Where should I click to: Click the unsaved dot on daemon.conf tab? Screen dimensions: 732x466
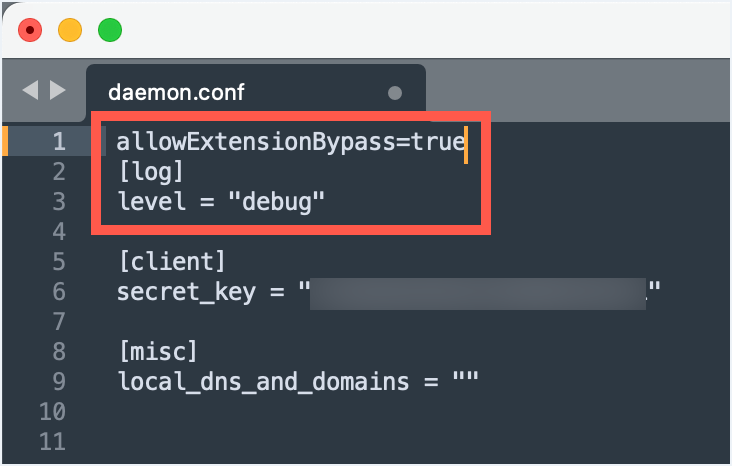coord(395,93)
